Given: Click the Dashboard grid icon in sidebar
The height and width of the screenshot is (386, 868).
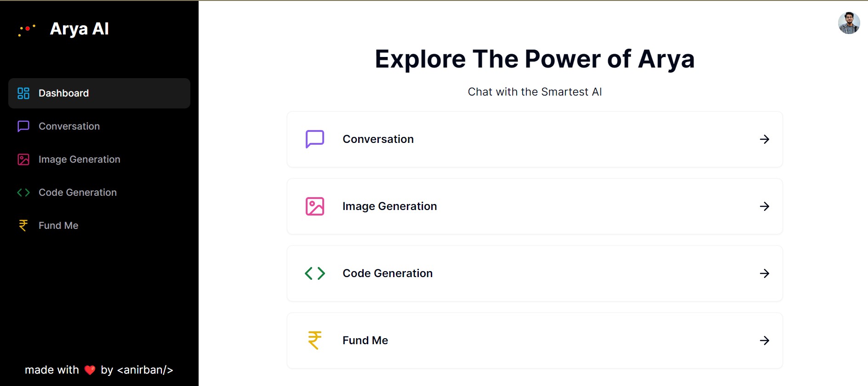Looking at the screenshot, I should [x=23, y=93].
